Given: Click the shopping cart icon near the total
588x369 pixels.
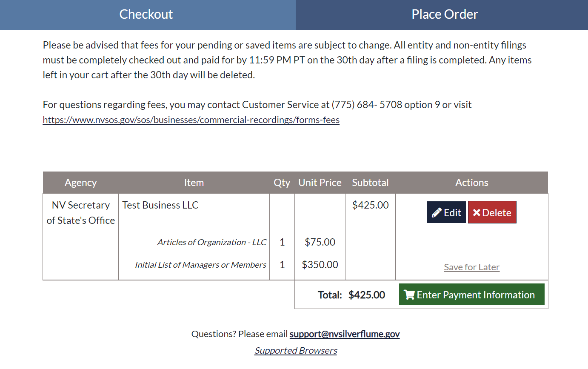Looking at the screenshot, I should click(x=409, y=295).
